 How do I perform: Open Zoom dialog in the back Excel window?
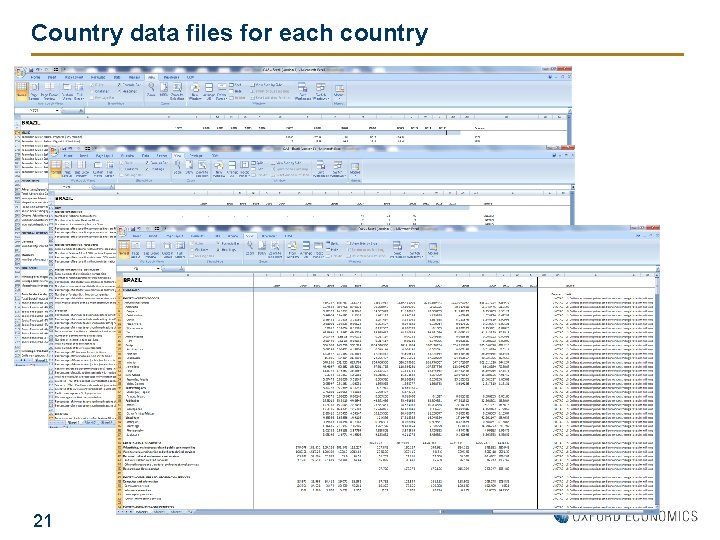tap(151, 91)
